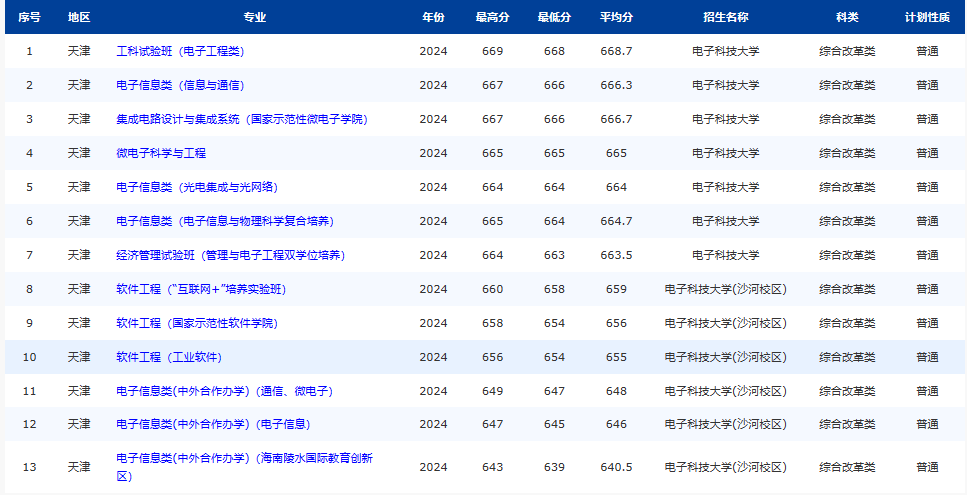This screenshot has width=967, height=495.
Task: Select the average score 664.7 cell
Action: coord(616,221)
